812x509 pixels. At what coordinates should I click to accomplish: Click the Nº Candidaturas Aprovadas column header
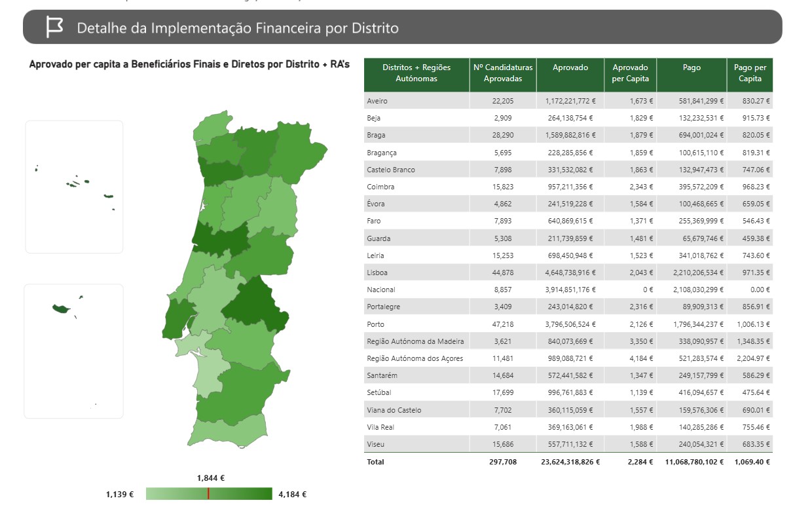(502, 73)
